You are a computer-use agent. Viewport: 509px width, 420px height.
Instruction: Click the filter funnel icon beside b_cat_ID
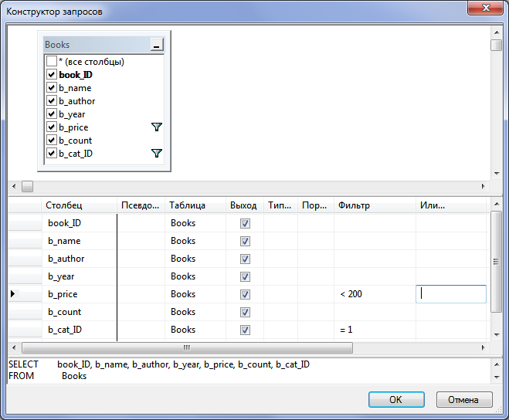[x=157, y=153]
